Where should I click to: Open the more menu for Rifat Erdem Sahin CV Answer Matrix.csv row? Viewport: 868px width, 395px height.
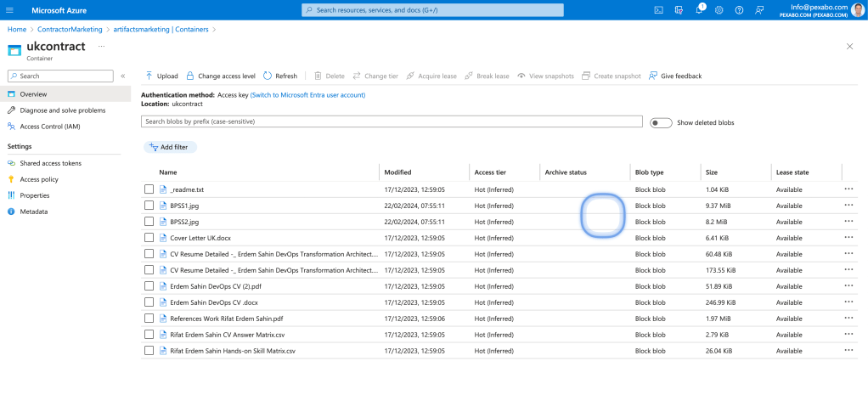coord(848,334)
